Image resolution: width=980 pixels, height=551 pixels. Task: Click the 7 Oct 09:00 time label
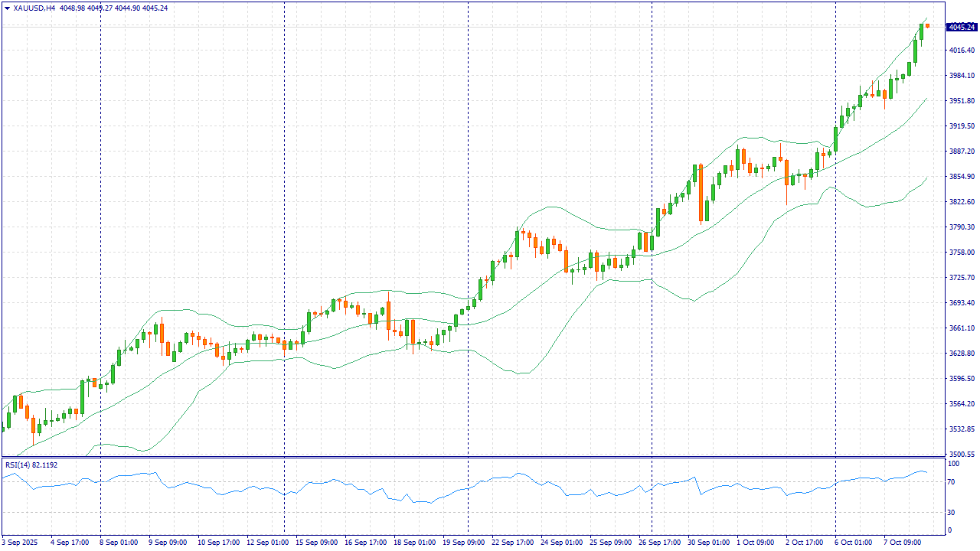(902, 543)
